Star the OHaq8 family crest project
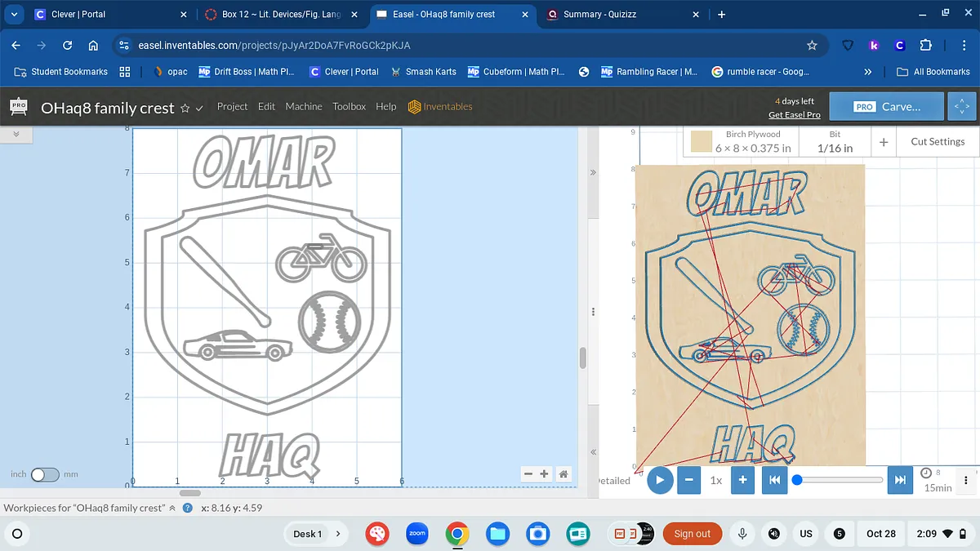980x551 pixels. [185, 108]
